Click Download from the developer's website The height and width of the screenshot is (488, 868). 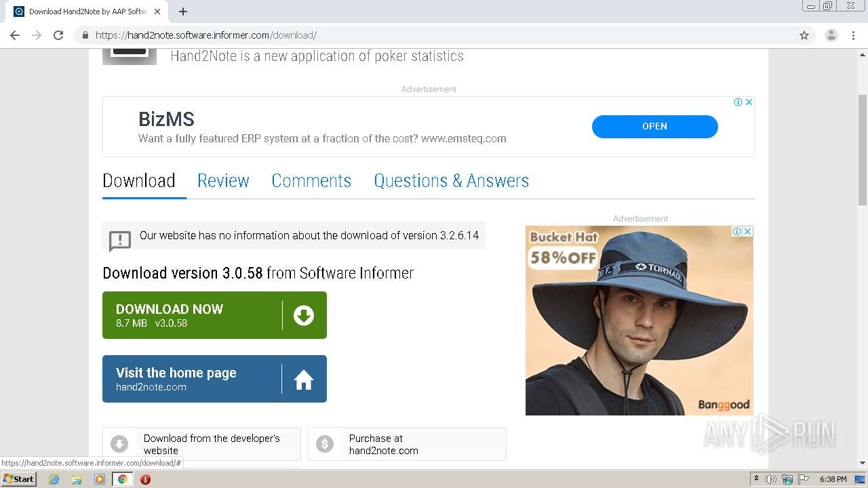point(201,444)
